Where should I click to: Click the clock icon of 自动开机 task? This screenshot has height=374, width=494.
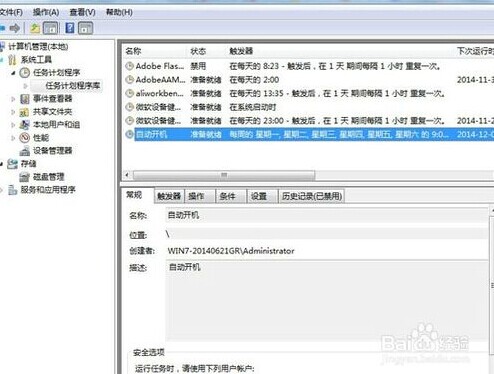129,134
